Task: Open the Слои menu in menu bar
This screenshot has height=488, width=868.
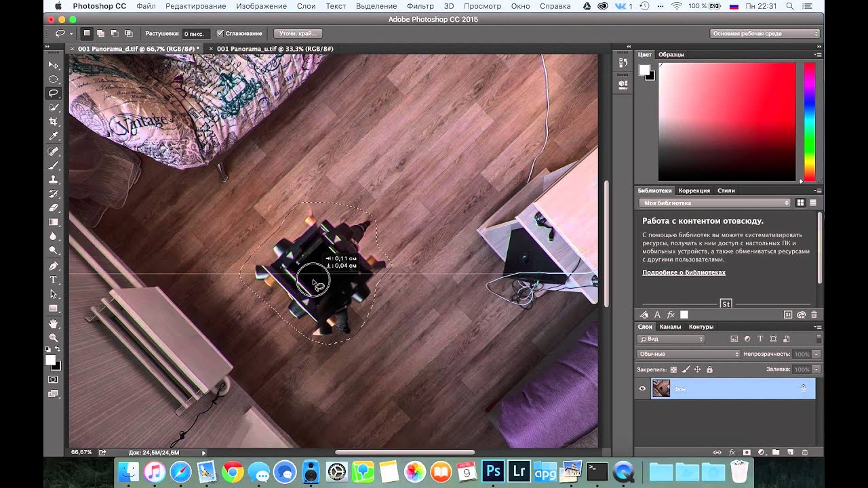Action: [306, 6]
